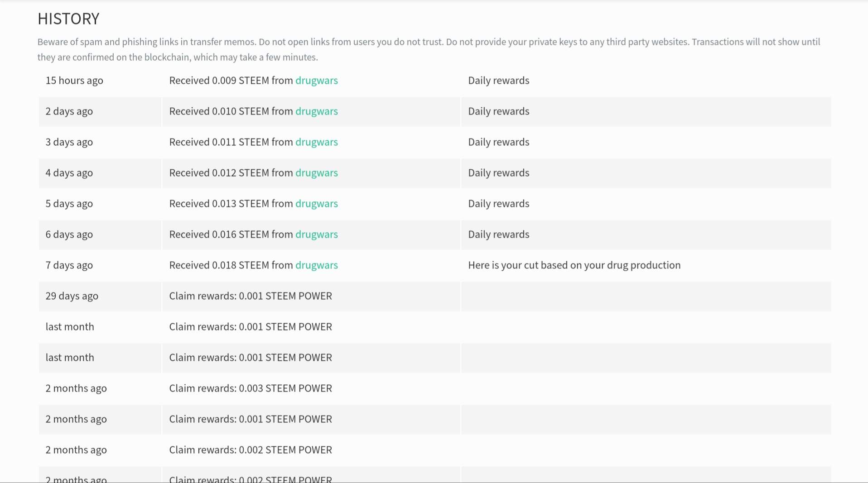868x483 pixels.
Task: Click 'Daily rewards' memo in '5 days ago' row
Action: pos(498,204)
